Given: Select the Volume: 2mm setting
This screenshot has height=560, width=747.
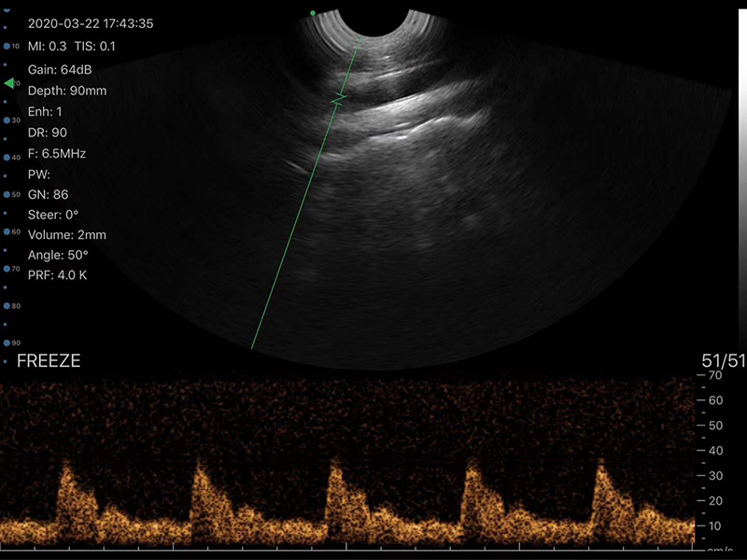Looking at the screenshot, I should point(66,234).
